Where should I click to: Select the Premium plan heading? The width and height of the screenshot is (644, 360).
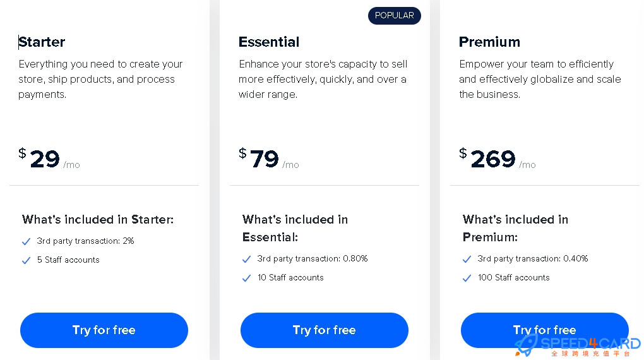click(x=489, y=42)
